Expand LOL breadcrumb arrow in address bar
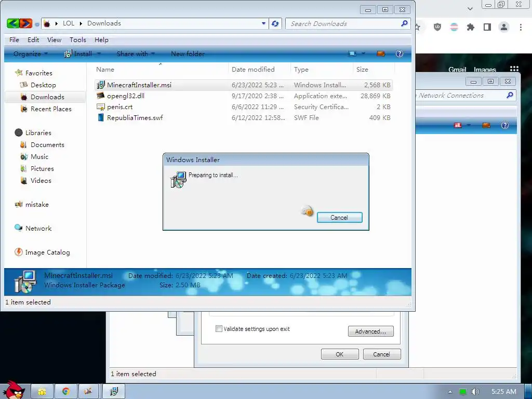 pos(81,23)
